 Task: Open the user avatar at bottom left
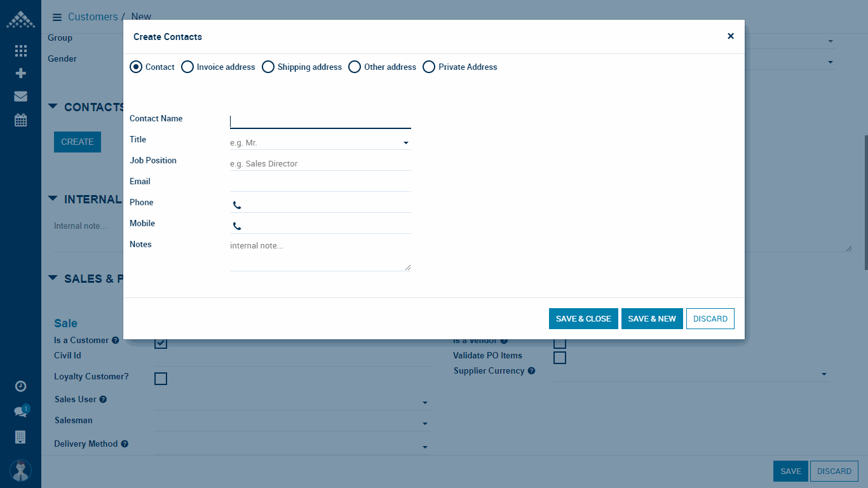pos(20,470)
